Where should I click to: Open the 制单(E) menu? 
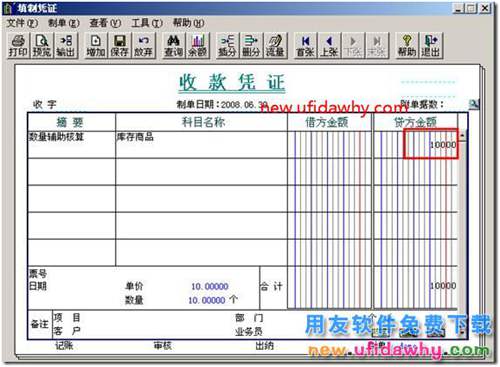(64, 23)
